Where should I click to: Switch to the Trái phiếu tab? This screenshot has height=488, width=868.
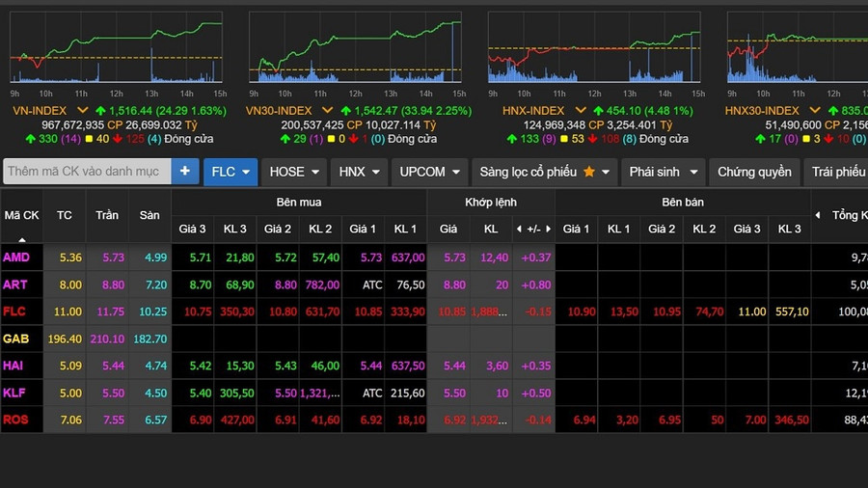(837, 172)
